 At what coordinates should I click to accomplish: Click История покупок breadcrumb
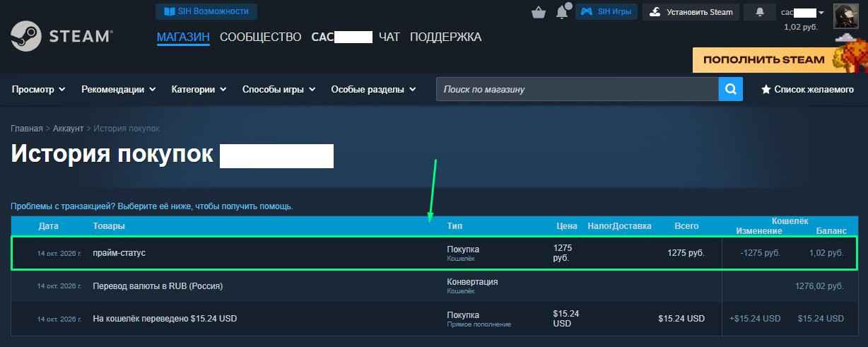pos(127,129)
